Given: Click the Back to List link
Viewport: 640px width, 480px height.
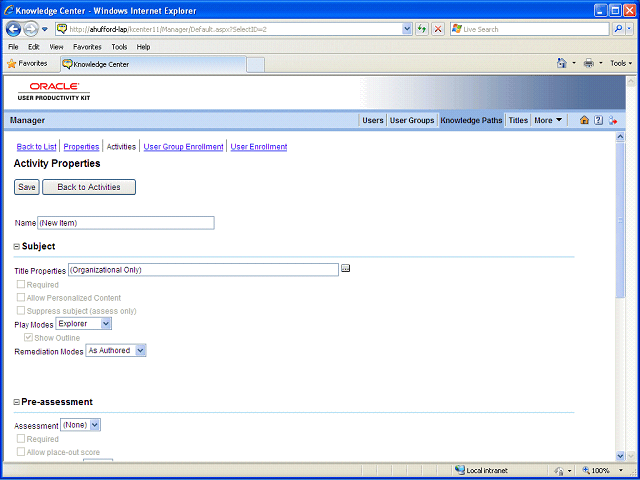Looking at the screenshot, I should pos(36,147).
